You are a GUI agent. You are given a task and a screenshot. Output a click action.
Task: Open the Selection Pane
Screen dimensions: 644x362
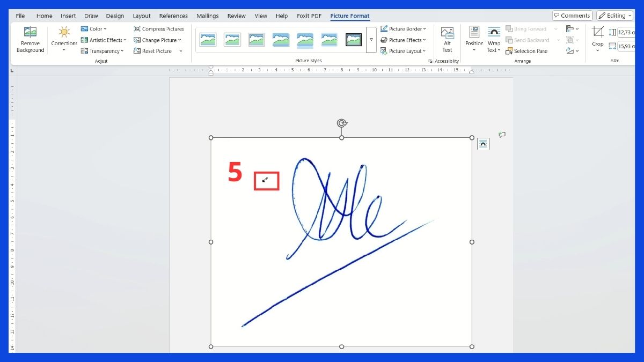pyautogui.click(x=526, y=51)
